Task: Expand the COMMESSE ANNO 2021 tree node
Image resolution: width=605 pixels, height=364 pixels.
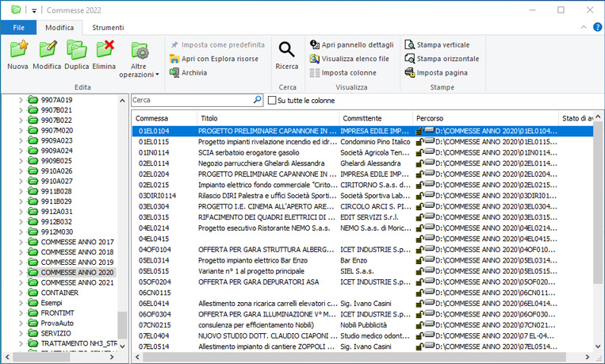Action: [21, 282]
